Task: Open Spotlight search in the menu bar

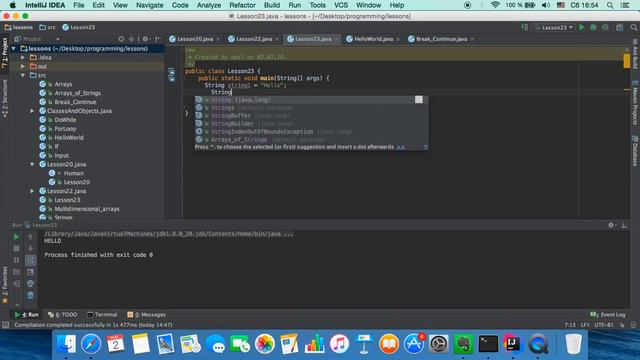Action: 610,5
